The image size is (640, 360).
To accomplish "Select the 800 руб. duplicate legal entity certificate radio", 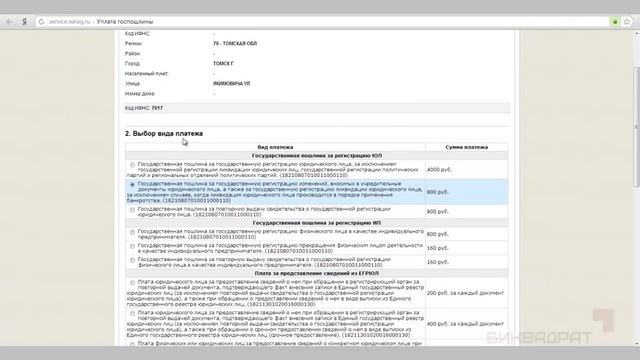I will [132, 210].
